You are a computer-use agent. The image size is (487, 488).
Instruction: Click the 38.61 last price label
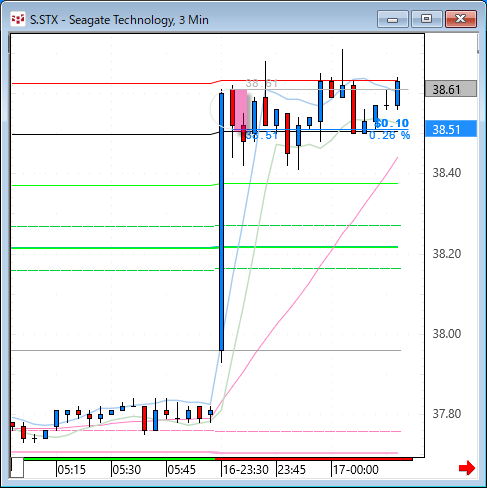point(451,89)
